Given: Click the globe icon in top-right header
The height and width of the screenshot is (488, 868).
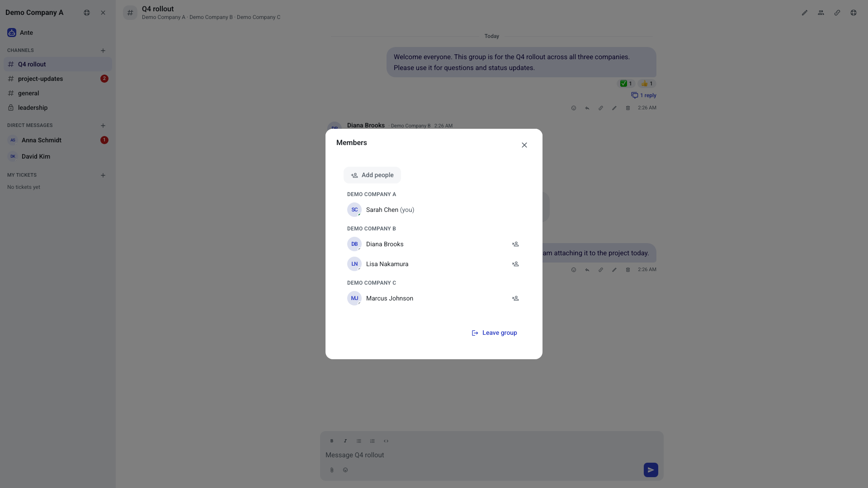Looking at the screenshot, I should [x=854, y=13].
